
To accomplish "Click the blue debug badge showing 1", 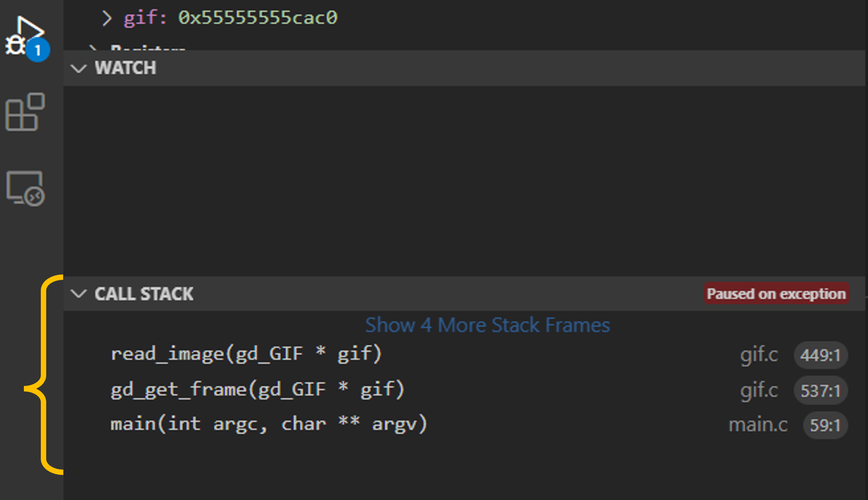I will [38, 50].
